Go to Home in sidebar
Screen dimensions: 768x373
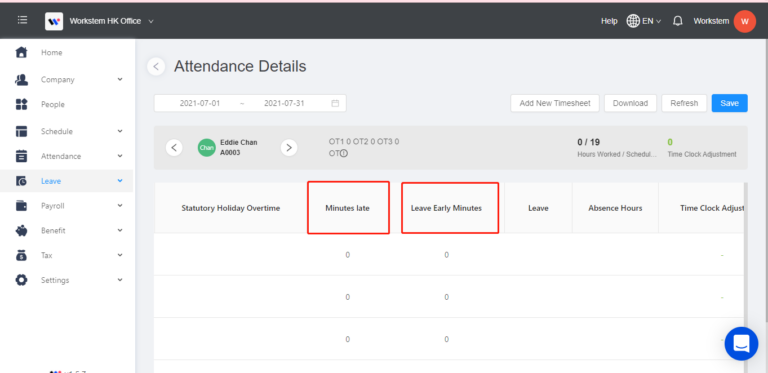tap(51, 52)
